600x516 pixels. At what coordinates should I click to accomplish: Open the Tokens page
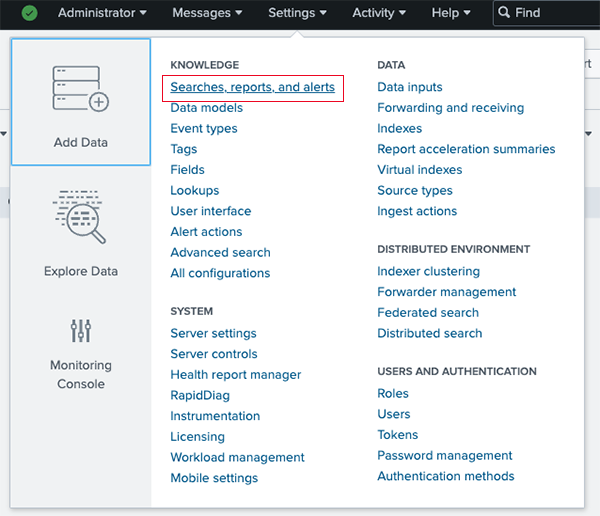tap(398, 434)
